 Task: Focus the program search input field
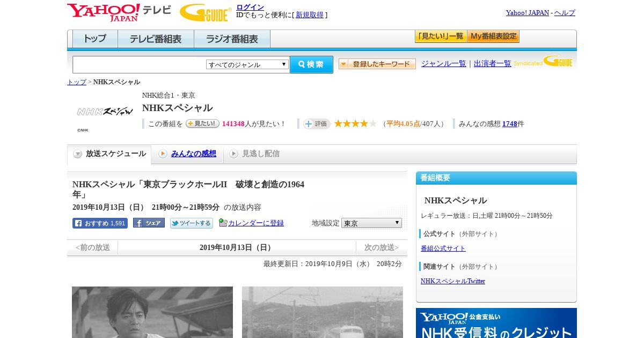click(x=139, y=64)
